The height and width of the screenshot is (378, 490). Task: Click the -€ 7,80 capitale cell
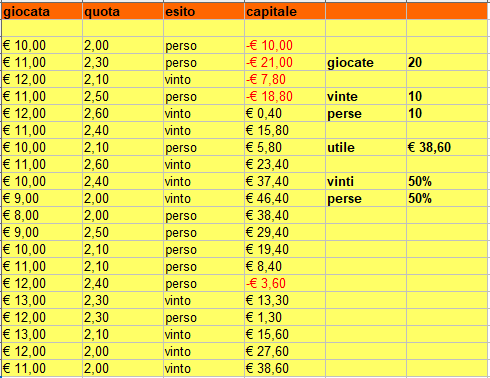[x=285, y=79]
